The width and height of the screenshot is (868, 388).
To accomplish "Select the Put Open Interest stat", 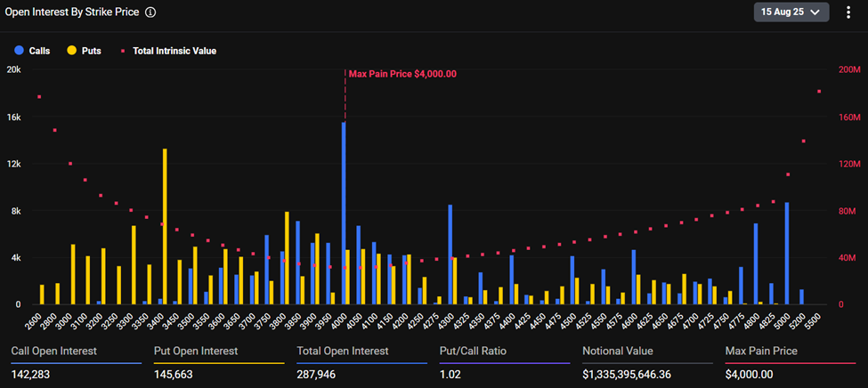I will point(194,351).
